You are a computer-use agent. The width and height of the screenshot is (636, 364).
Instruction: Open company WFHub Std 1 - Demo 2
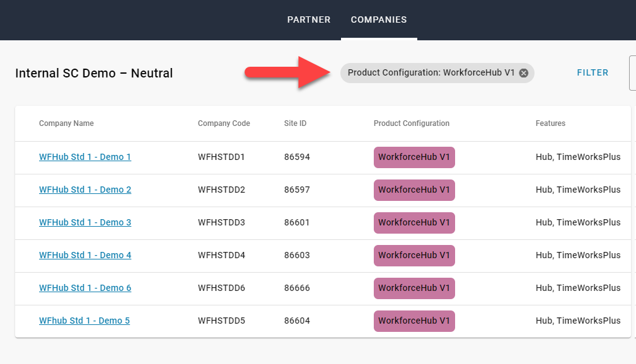85,190
